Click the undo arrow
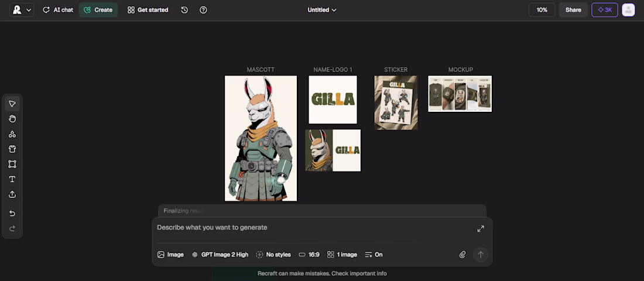Screen dimensions: 644x281 click(12, 213)
